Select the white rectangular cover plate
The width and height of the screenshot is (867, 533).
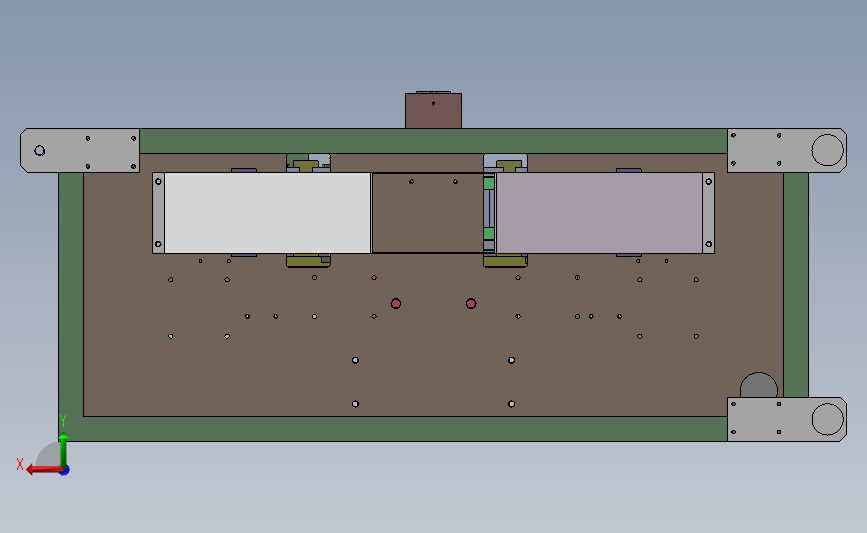[268, 213]
